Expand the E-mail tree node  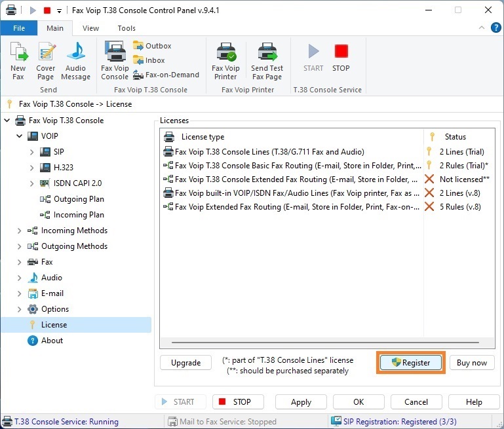[x=19, y=293]
